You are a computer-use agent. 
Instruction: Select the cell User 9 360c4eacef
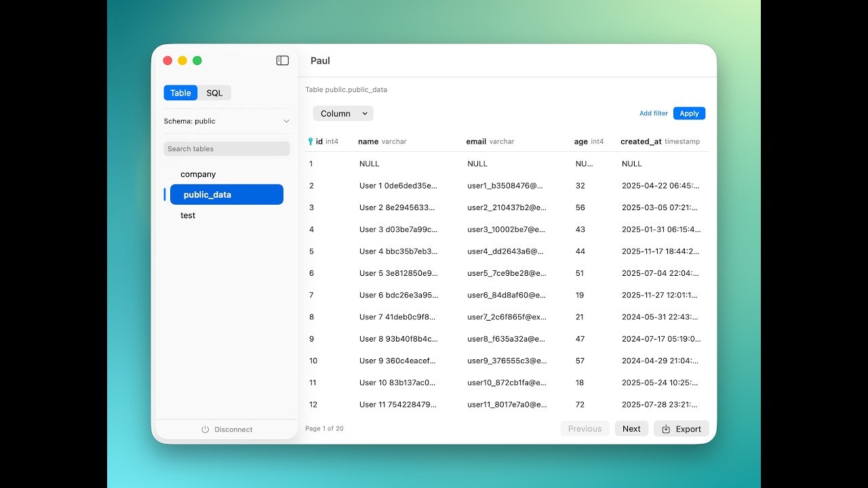[398, 361]
